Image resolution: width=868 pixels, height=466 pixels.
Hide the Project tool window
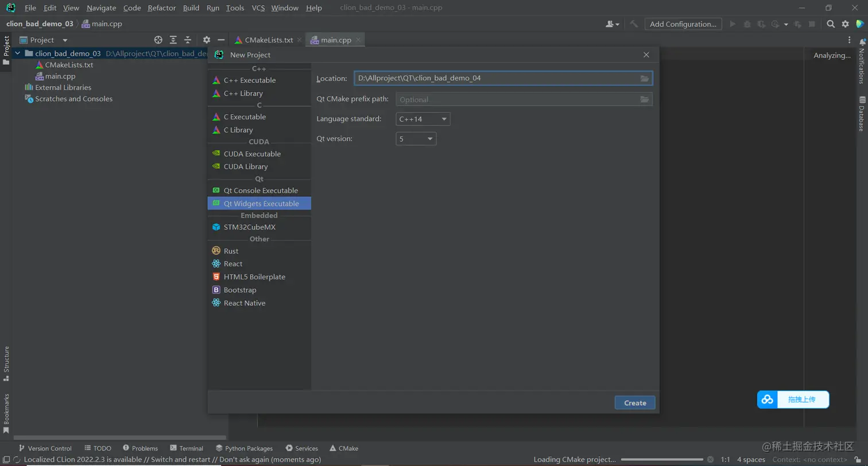click(x=221, y=40)
